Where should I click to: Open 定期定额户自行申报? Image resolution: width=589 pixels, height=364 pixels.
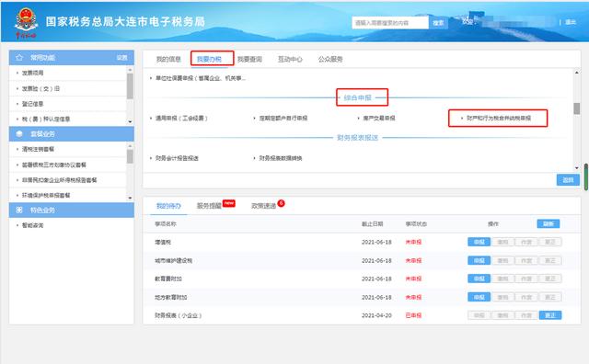(283, 118)
